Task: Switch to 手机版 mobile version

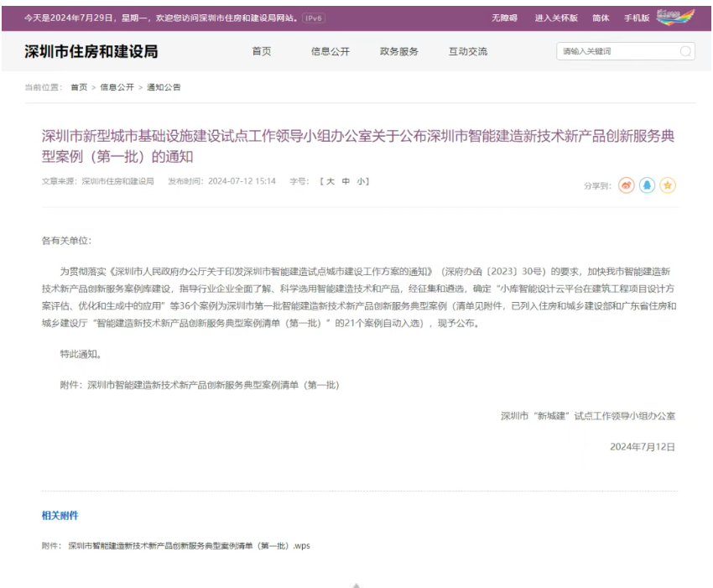Action: 637,18
